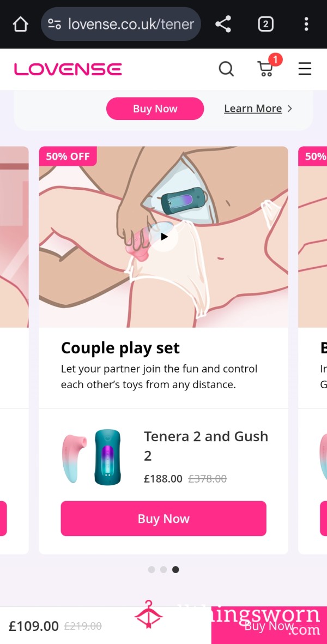The width and height of the screenshot is (327, 644).
Task: Tap the browser home icon
Action: point(20,24)
